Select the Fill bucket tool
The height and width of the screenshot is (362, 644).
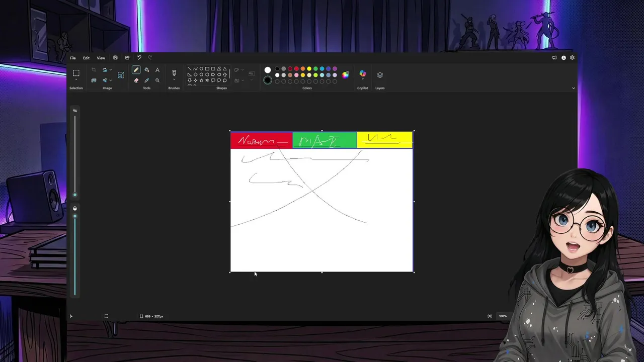[x=147, y=70]
